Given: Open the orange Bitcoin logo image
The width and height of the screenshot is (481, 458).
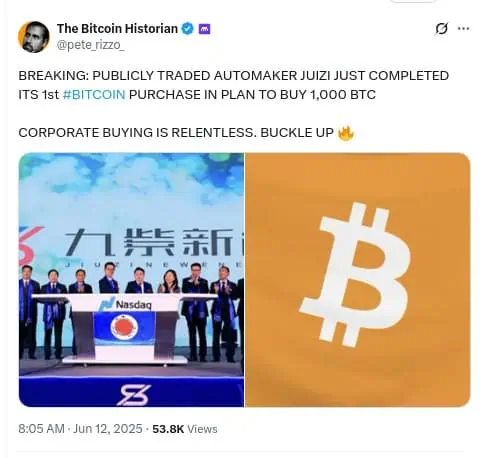Looking at the screenshot, I should (358, 280).
